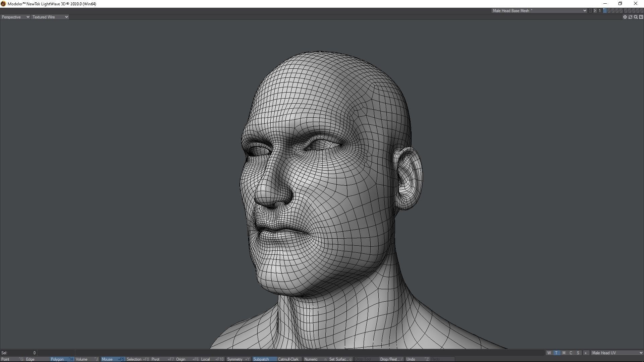Click the LightWave app icon in title bar
Viewport: 644px width, 362px height.
(3, 4)
